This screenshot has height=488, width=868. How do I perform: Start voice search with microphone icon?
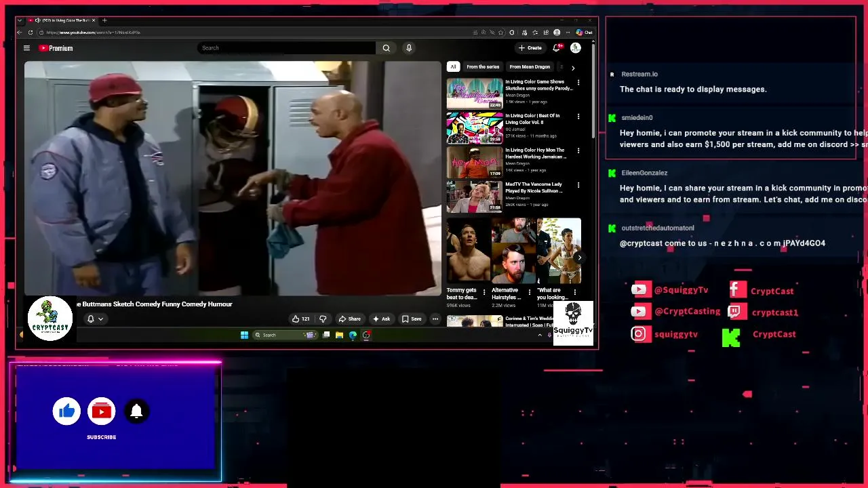pos(408,48)
